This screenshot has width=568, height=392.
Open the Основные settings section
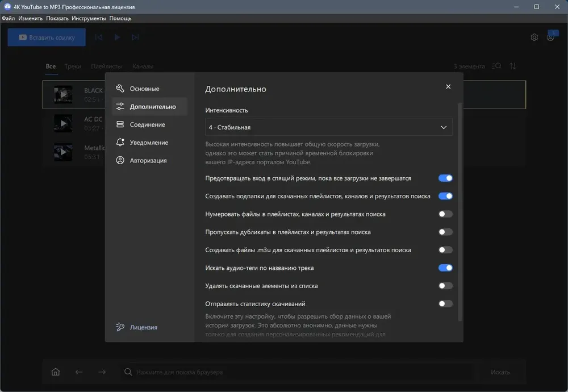click(149, 89)
